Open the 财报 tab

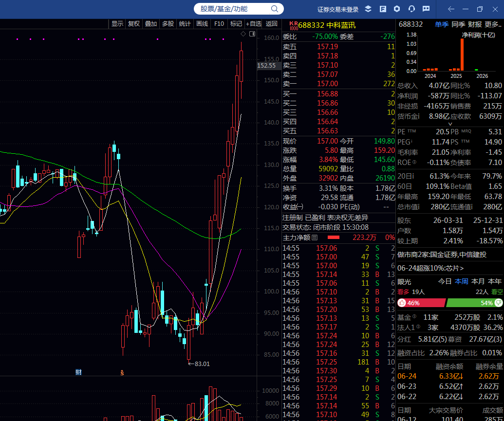(475, 24)
